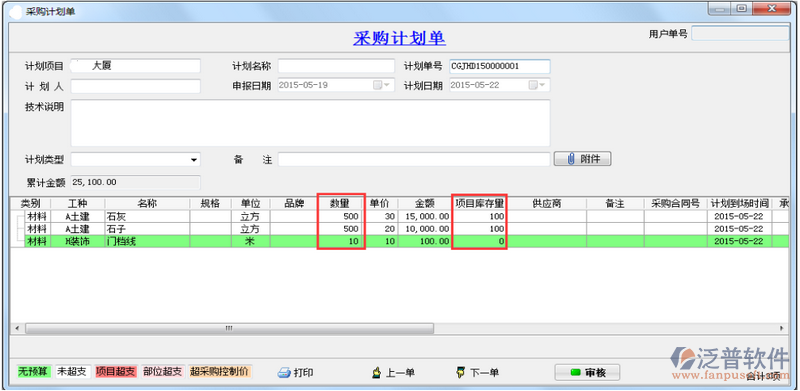Select the green 无预算 legend swatch
Viewport: 800px width, 391px height.
coord(33,372)
